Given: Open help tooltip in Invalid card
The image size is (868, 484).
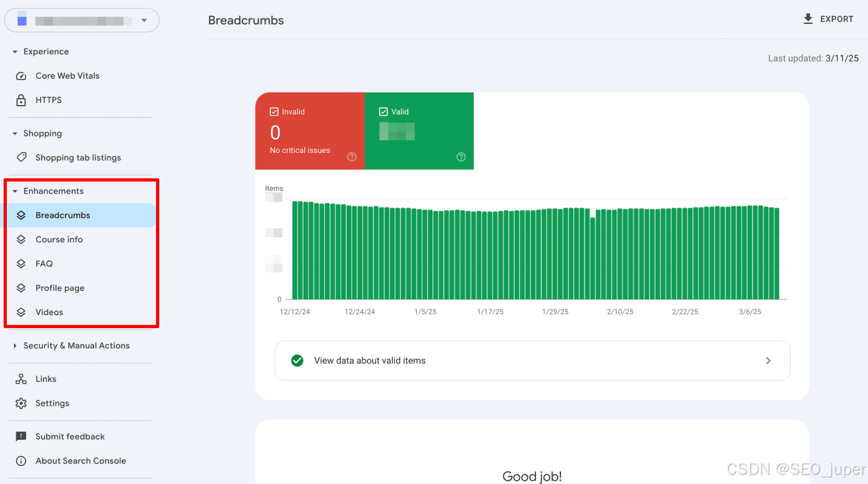Looking at the screenshot, I should point(351,157).
